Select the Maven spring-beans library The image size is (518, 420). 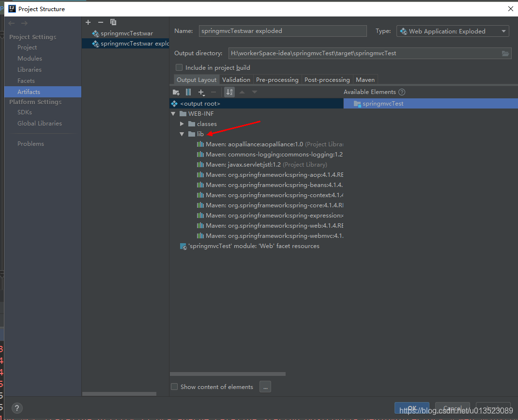[270, 185]
